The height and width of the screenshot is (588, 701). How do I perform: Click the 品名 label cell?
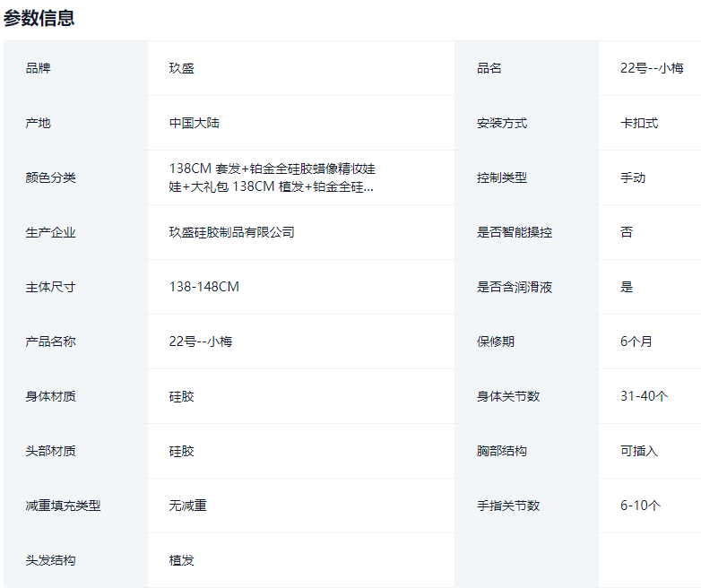[489, 68]
